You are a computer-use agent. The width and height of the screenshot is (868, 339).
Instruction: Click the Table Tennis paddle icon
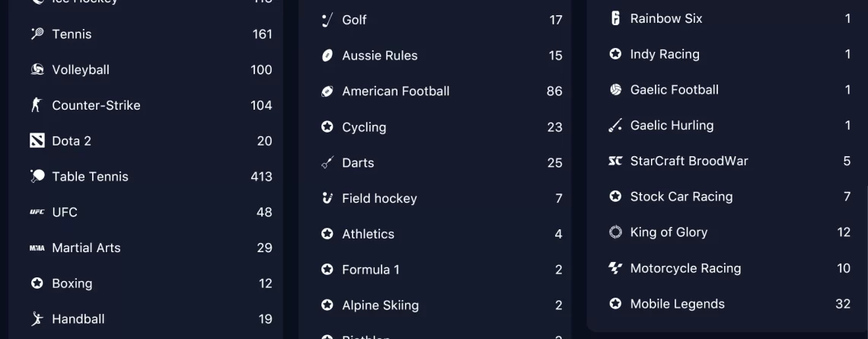tap(37, 176)
